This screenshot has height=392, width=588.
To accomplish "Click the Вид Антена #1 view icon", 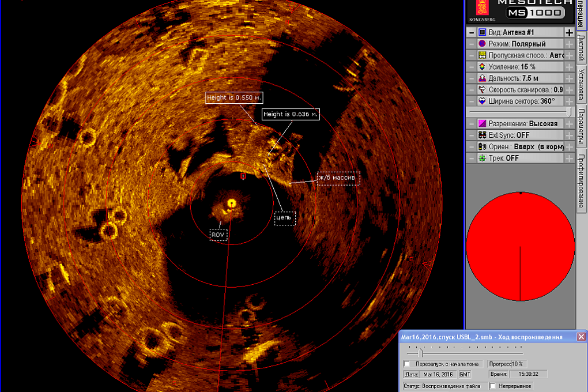I will (x=483, y=33).
